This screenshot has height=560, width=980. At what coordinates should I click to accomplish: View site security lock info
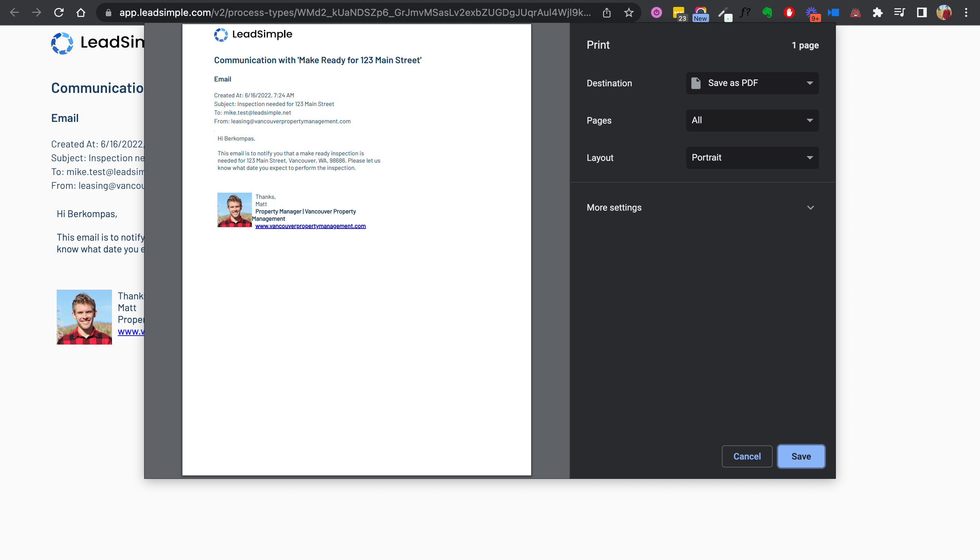click(x=109, y=13)
